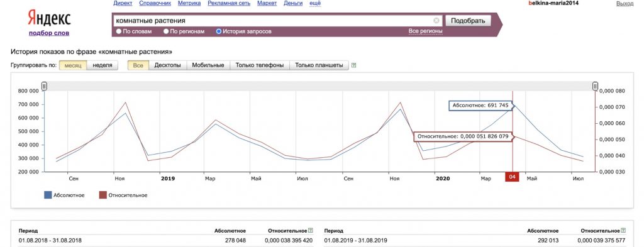644x247 pixels.
Task: Show Все devices tab
Action: click(x=138, y=65)
